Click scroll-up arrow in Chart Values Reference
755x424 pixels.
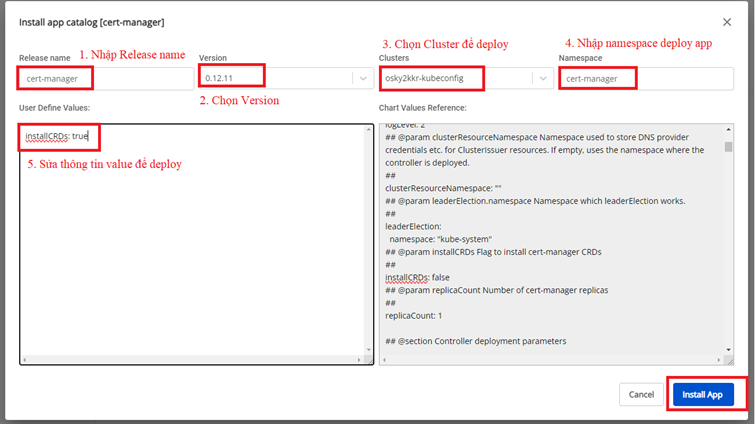click(x=728, y=131)
